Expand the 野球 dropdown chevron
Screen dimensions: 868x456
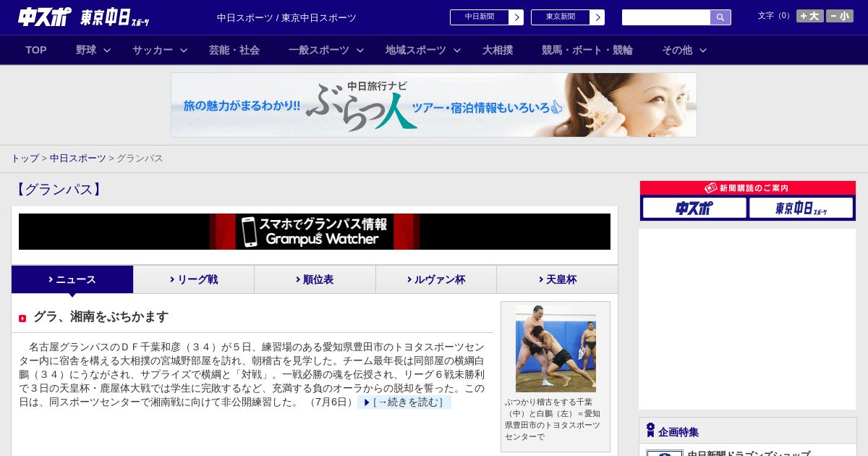coord(107,50)
